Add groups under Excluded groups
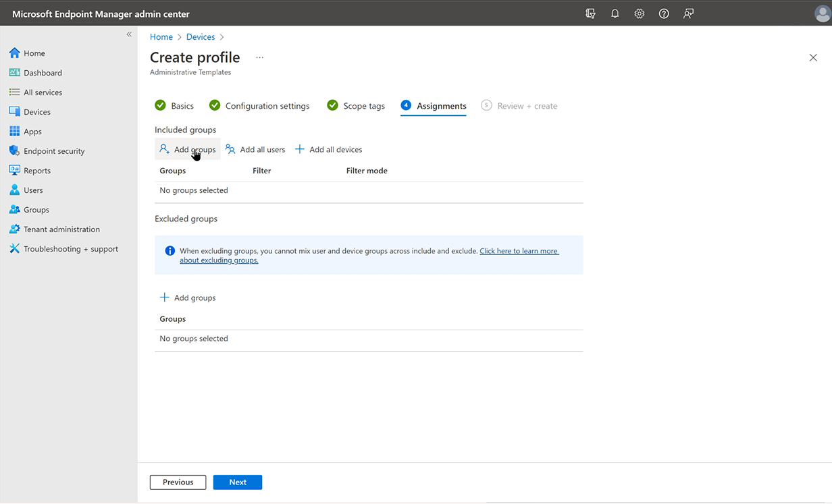This screenshot has height=504, width=832. [188, 298]
